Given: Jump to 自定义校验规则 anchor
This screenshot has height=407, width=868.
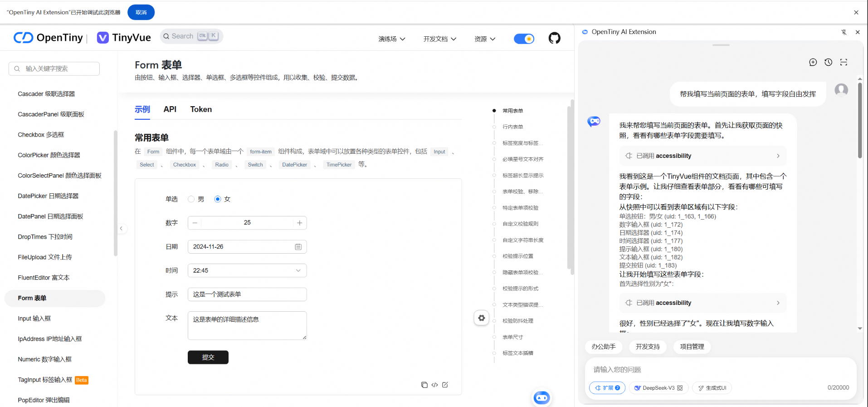Looking at the screenshot, I should point(521,224).
